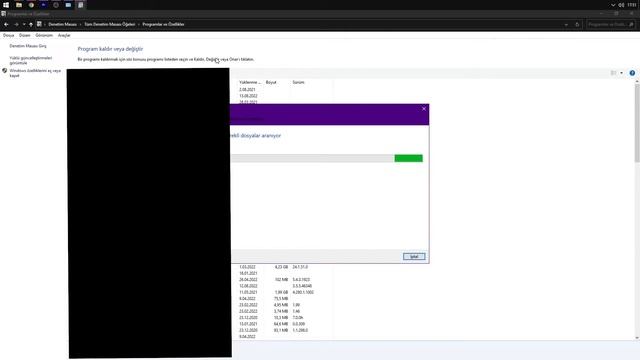Open the Görünüm menu
Viewport: 640px width, 360px height.
[44, 36]
